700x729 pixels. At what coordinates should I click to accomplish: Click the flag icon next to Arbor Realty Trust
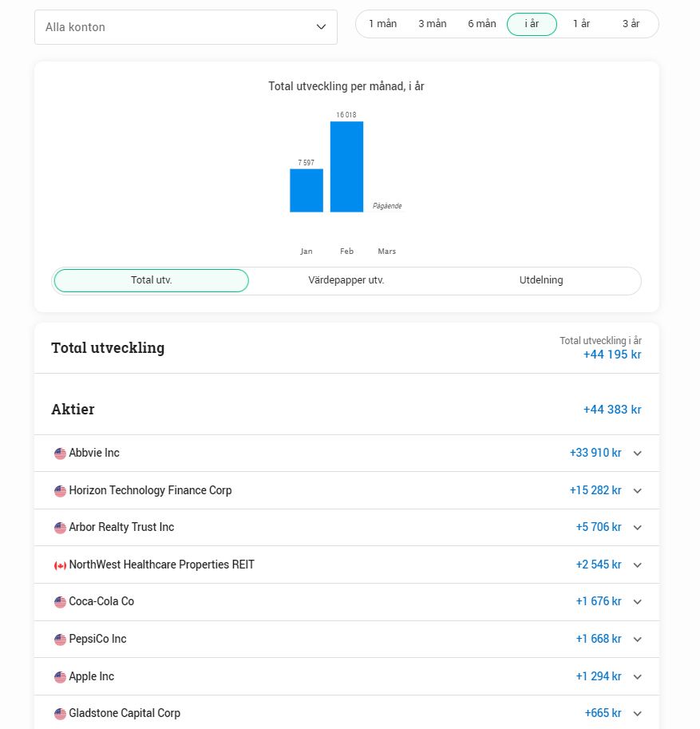click(60, 528)
